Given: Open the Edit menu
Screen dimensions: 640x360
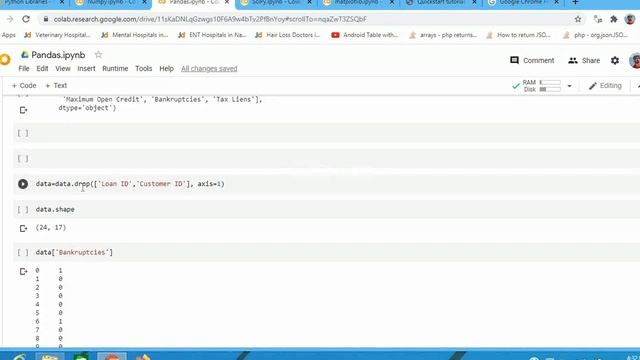Looking at the screenshot, I should tap(42, 69).
